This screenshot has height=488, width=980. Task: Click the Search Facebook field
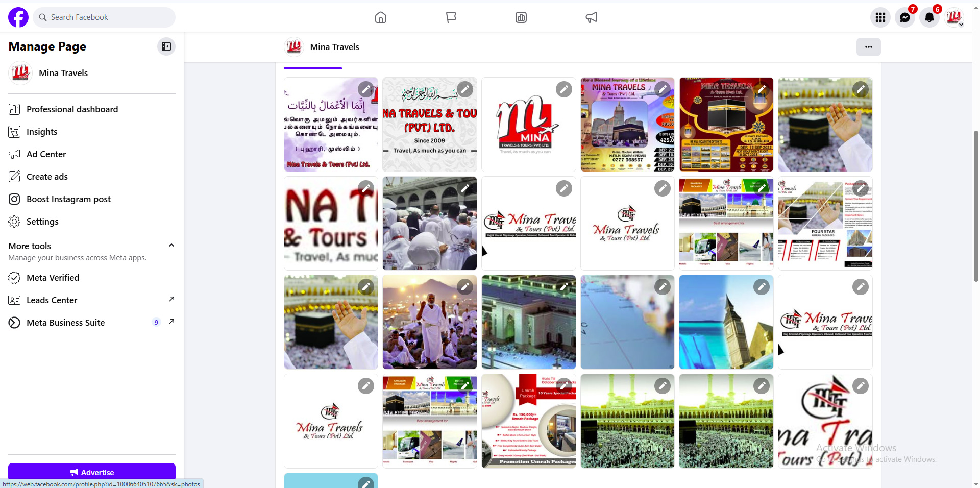tap(105, 17)
